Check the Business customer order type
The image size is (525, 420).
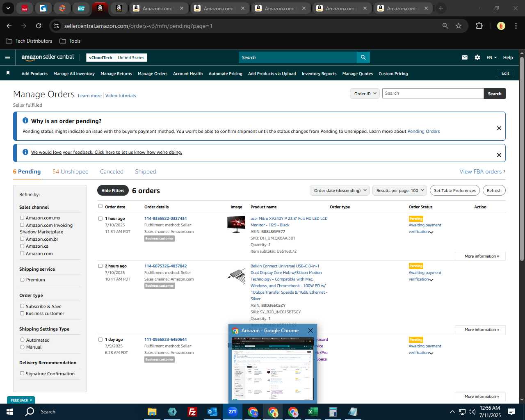(22, 313)
